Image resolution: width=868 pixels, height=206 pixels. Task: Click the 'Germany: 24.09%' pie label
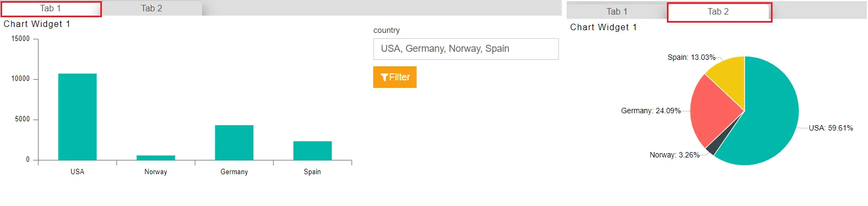[x=651, y=111]
